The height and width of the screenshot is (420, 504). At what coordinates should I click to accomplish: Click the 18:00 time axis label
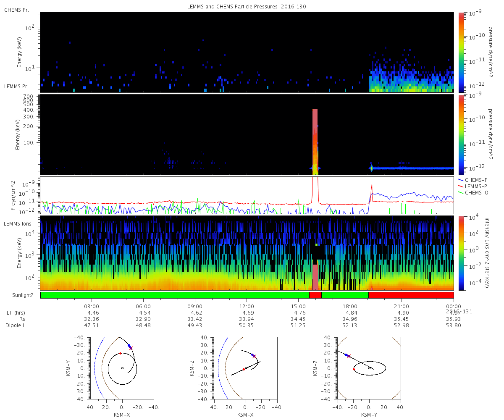pos(350,306)
